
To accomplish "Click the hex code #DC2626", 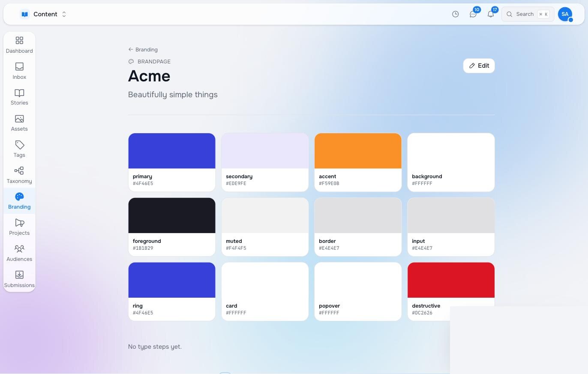I will click(422, 313).
